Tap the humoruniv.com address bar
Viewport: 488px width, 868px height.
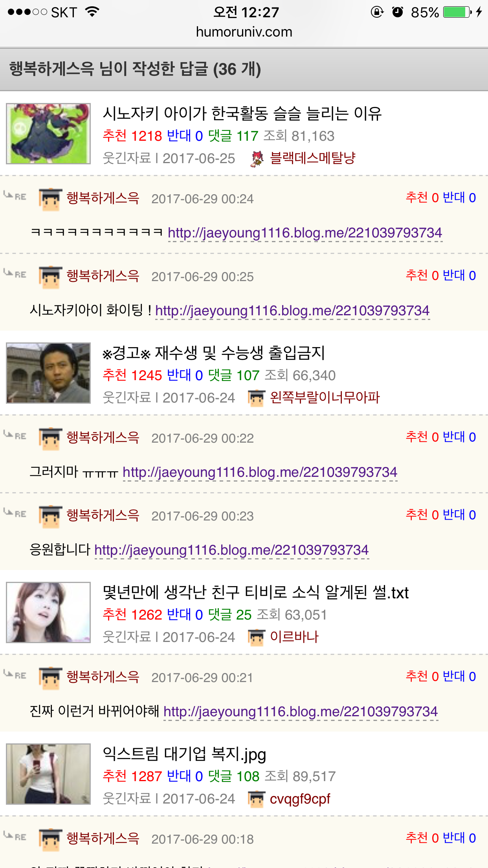pos(244,32)
